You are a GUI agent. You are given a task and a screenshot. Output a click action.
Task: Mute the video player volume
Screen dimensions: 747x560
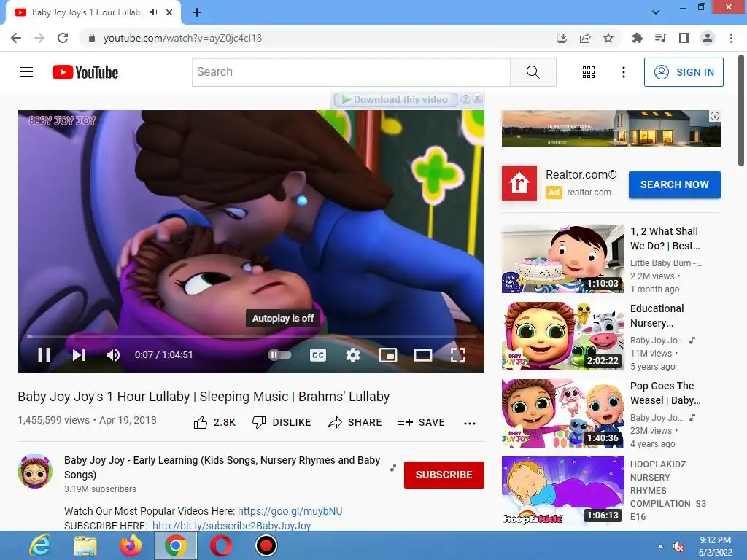point(113,355)
